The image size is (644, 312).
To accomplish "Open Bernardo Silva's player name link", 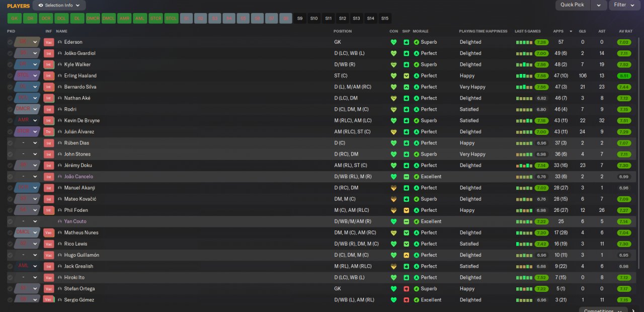I will point(80,87).
